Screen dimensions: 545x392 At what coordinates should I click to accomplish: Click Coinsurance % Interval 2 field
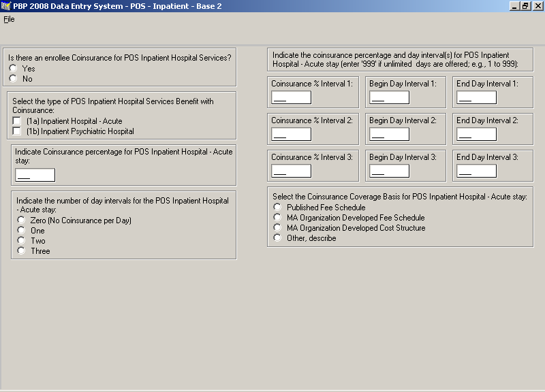point(292,134)
